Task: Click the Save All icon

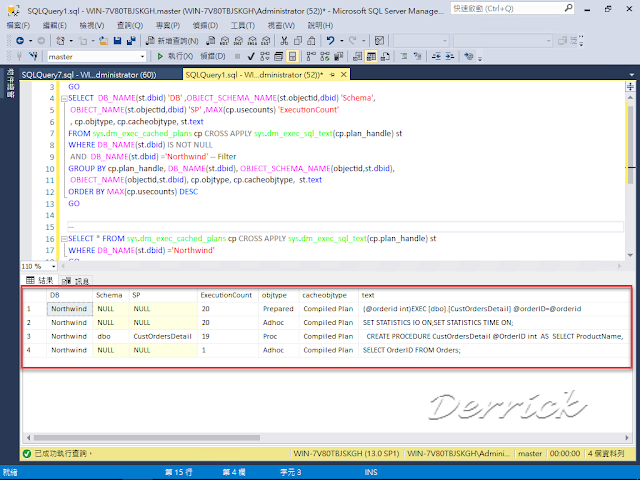Action: click(131, 40)
